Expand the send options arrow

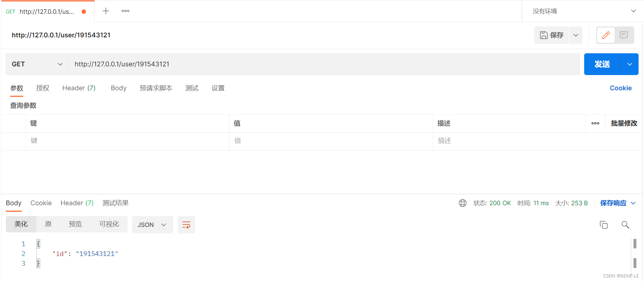pyautogui.click(x=630, y=64)
